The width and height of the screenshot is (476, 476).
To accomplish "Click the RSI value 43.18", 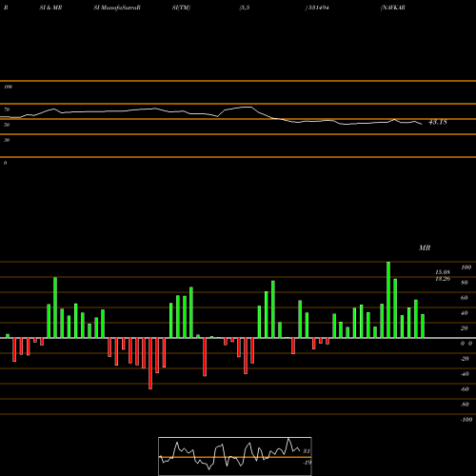I will (438, 122).
